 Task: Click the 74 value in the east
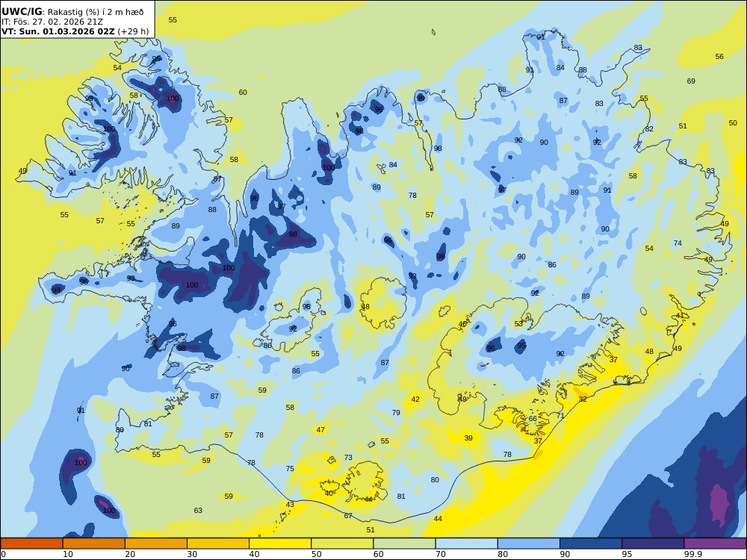[678, 243]
